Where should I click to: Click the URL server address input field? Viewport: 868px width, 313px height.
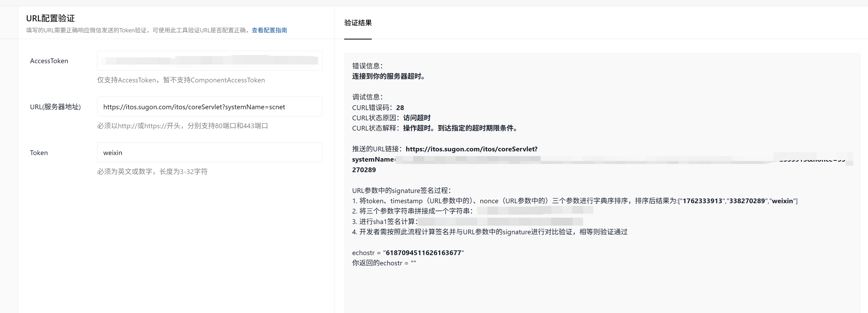click(x=209, y=107)
